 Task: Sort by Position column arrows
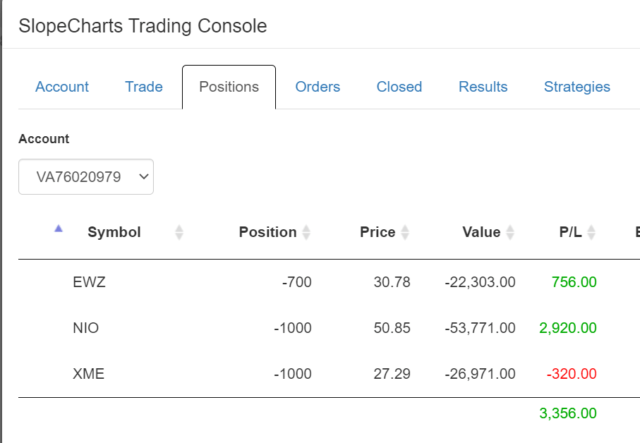point(306,232)
